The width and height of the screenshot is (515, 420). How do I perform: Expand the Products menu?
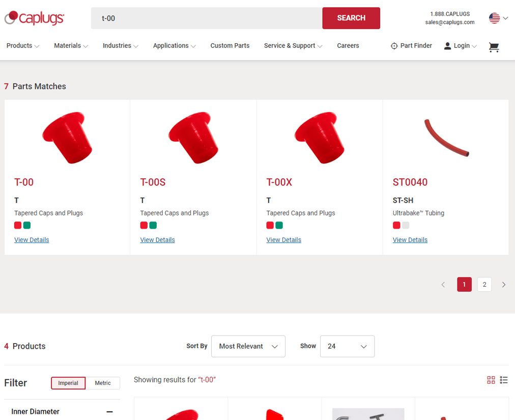[23, 46]
